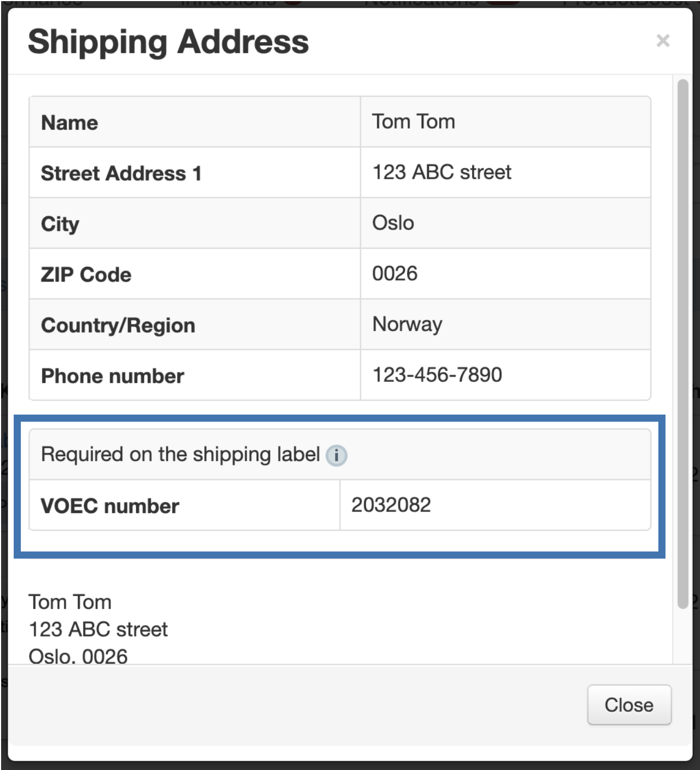Image resolution: width=700 pixels, height=770 pixels.
Task: Click the ZIP Code value 0026
Action: click(x=394, y=274)
